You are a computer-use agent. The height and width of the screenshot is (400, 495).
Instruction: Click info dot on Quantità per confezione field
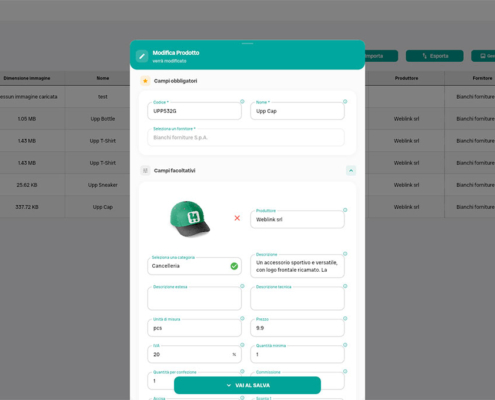(242, 371)
